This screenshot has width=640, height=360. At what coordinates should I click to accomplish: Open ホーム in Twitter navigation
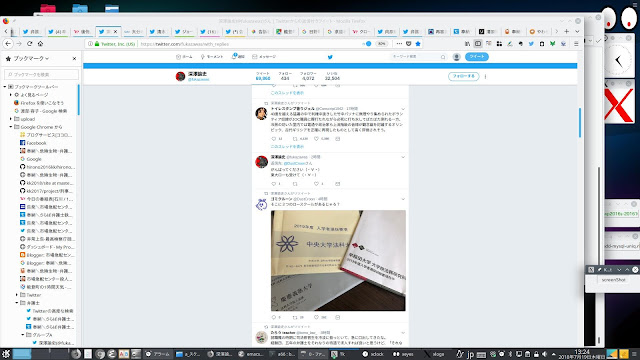point(184,57)
